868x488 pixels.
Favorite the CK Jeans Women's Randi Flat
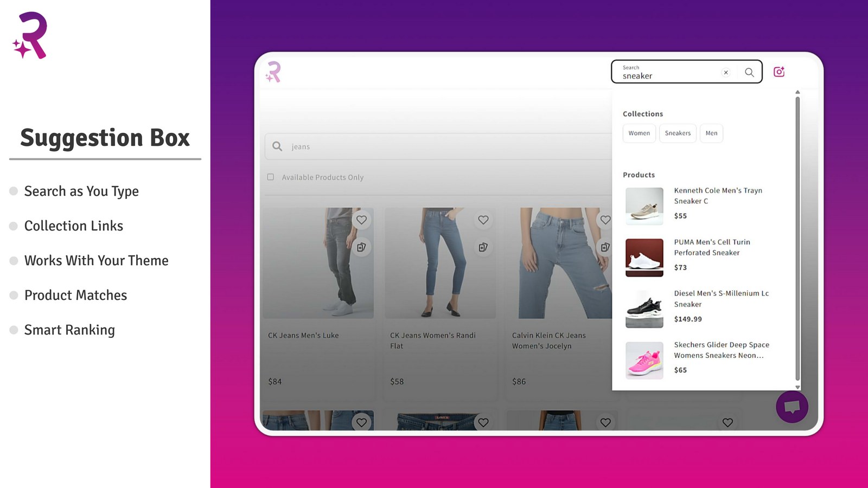(x=483, y=220)
